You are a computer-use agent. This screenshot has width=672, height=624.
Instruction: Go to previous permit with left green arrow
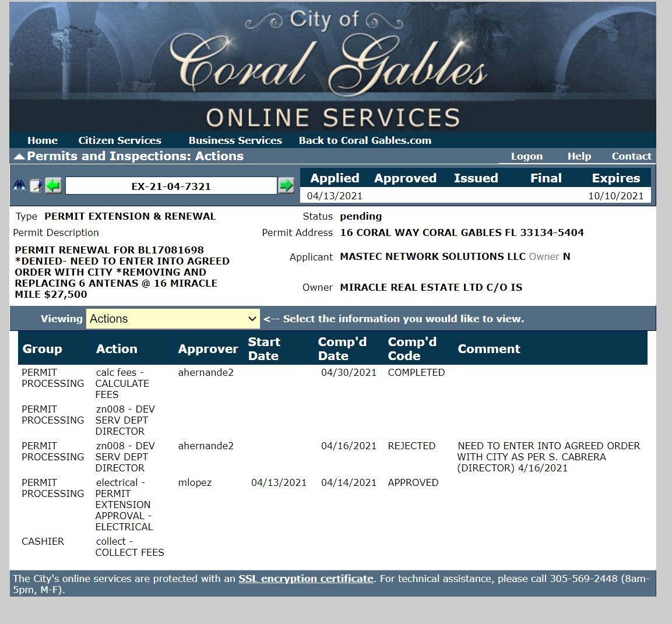tap(53, 186)
